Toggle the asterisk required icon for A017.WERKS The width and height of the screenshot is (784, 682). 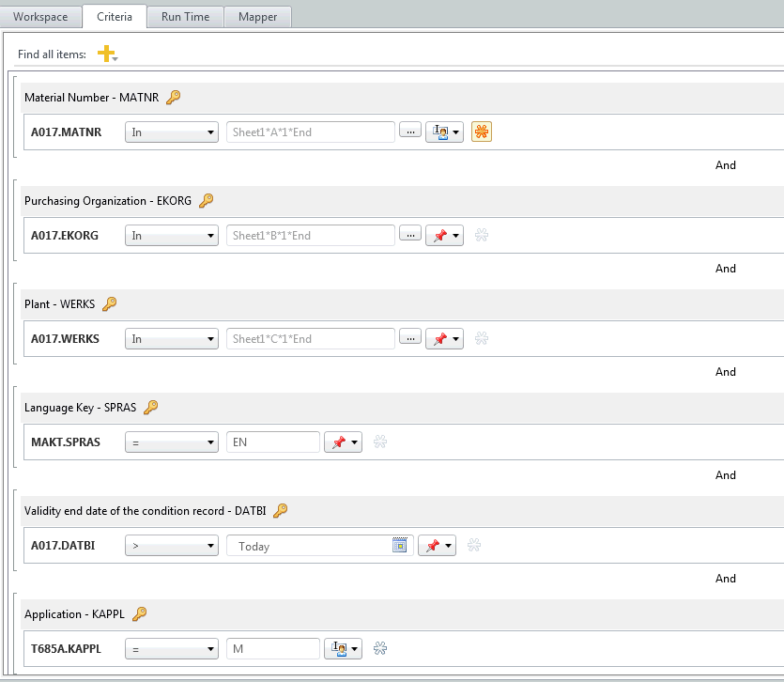pos(482,339)
